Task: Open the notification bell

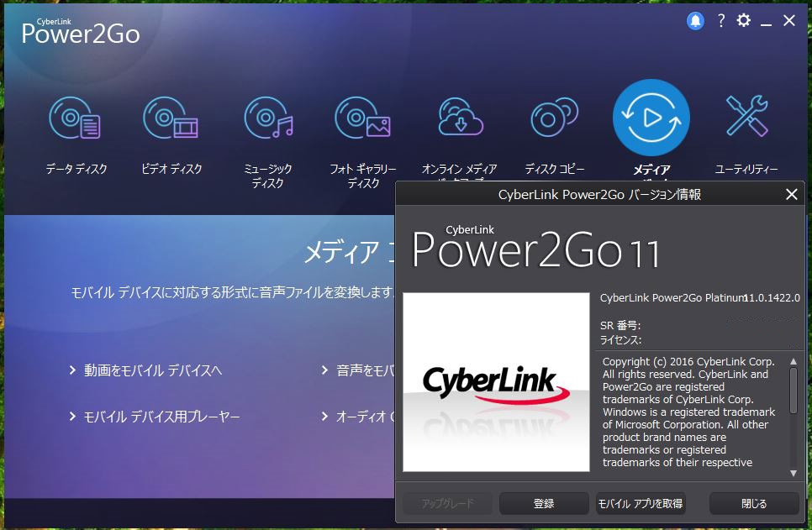Action: click(x=694, y=20)
